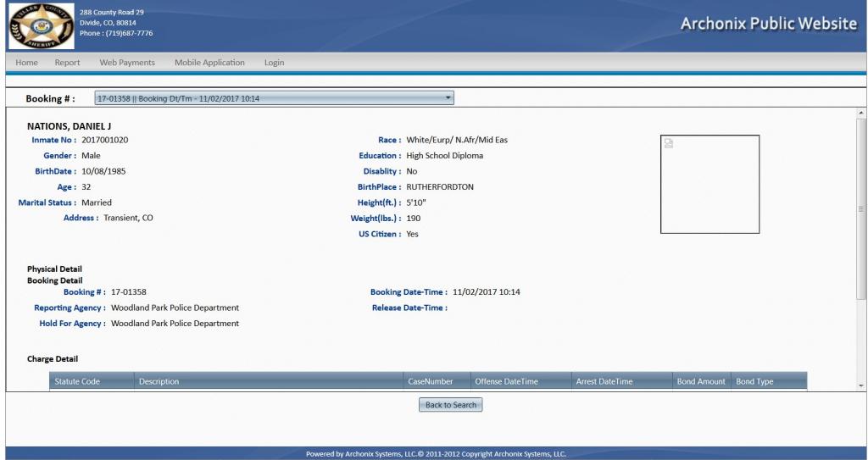
Task: Click the Arrest DateTime column header
Action: (x=604, y=382)
